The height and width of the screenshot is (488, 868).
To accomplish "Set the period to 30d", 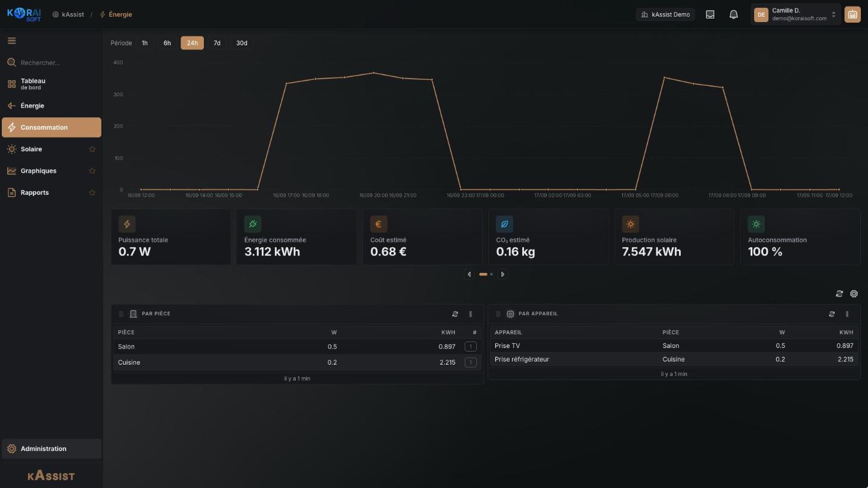I will point(241,43).
